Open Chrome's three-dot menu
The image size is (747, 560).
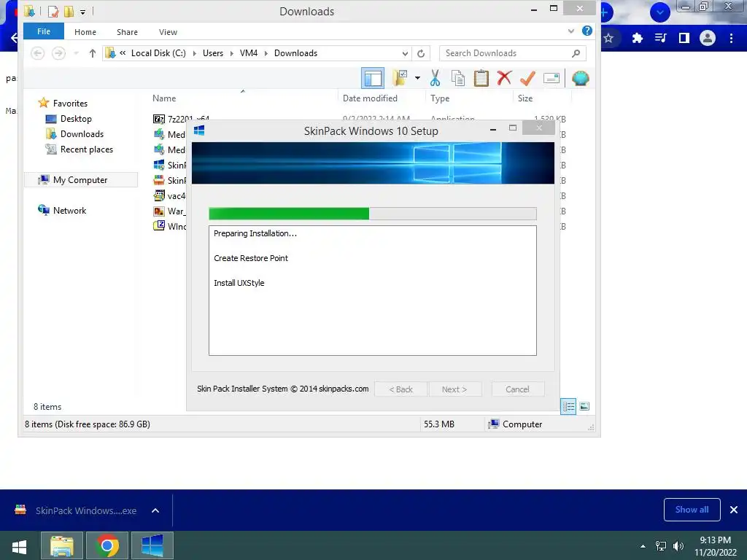click(x=731, y=38)
